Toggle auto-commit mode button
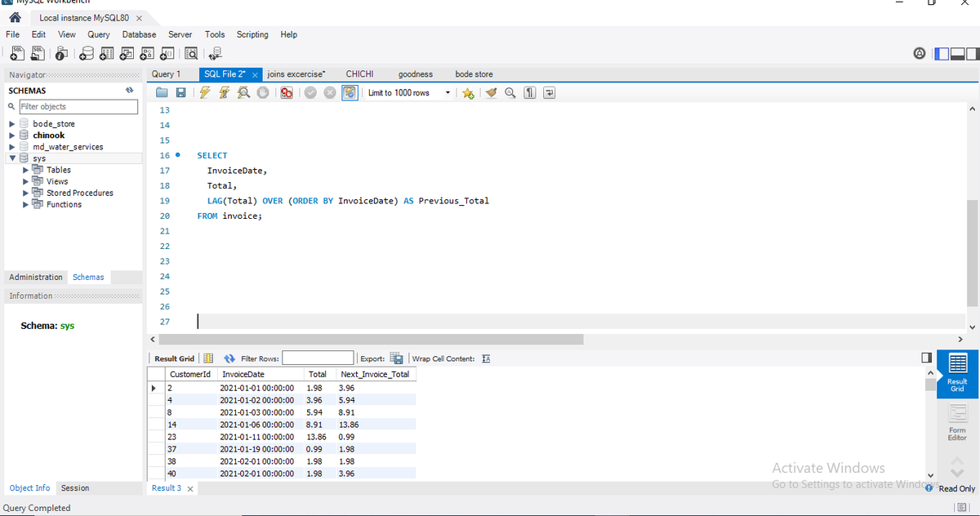Viewport: 980px width, 516px height. coord(348,93)
